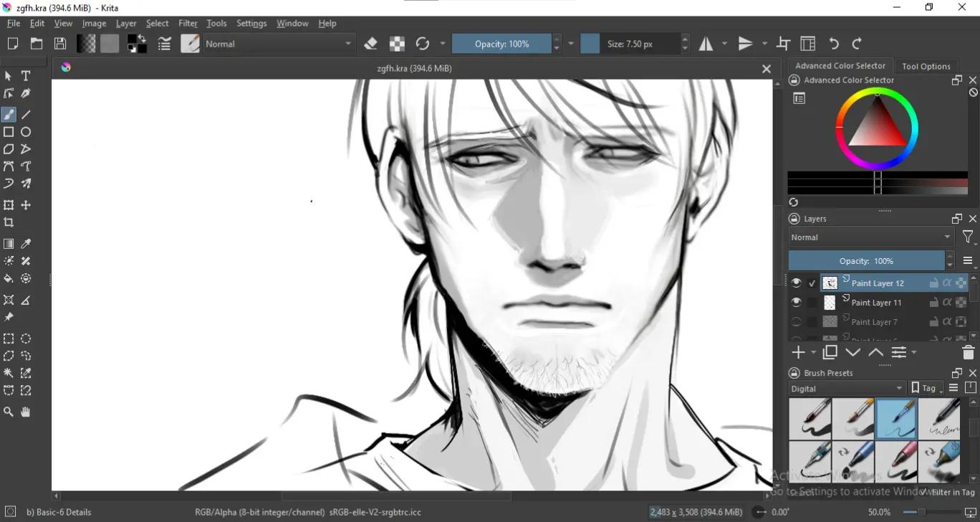
Task: Toggle horizontal mirror tool
Action: 706,44
